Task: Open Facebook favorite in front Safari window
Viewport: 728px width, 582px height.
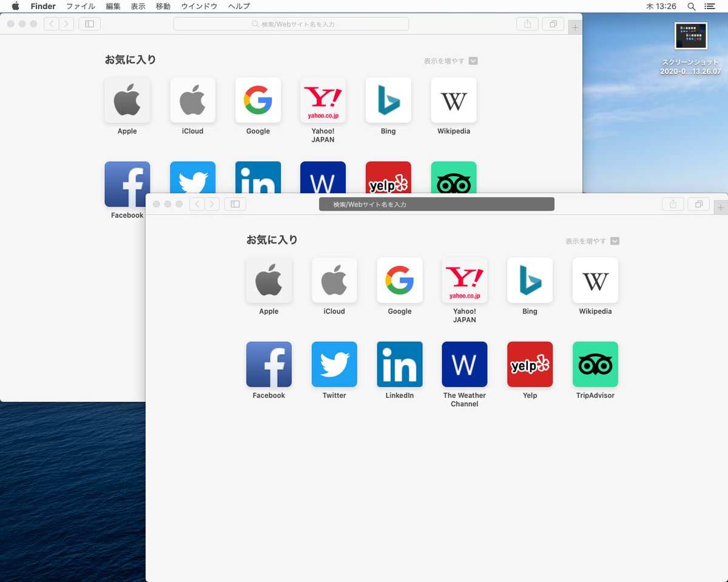Action: point(269,364)
